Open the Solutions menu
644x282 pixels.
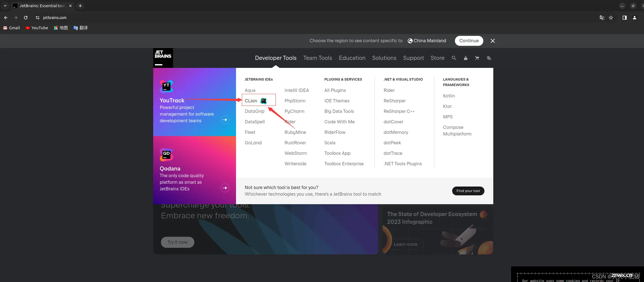384,58
